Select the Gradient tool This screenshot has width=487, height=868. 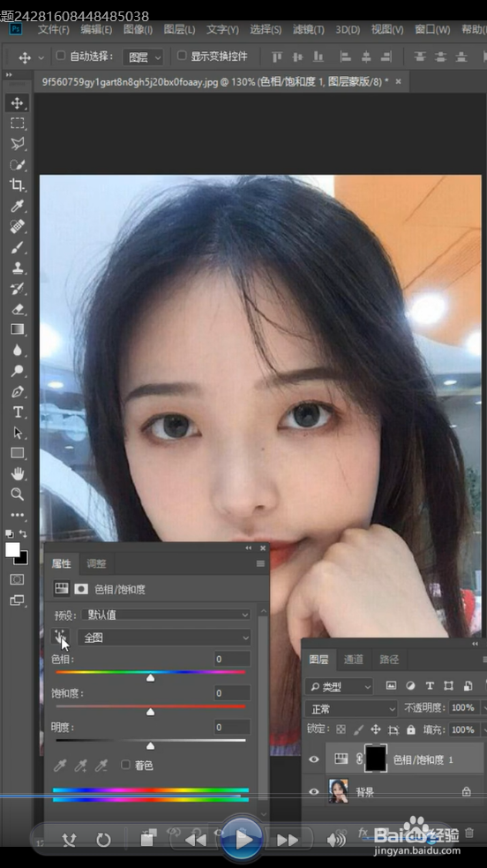point(17,329)
